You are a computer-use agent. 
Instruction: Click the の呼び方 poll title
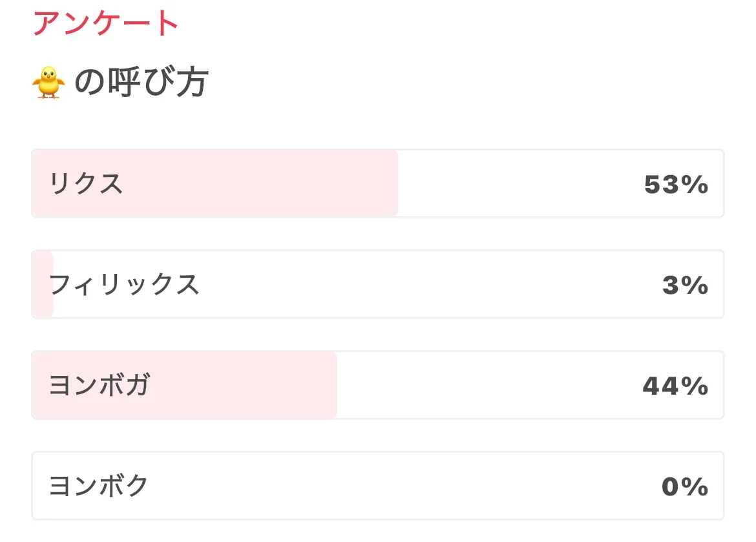coord(141,83)
